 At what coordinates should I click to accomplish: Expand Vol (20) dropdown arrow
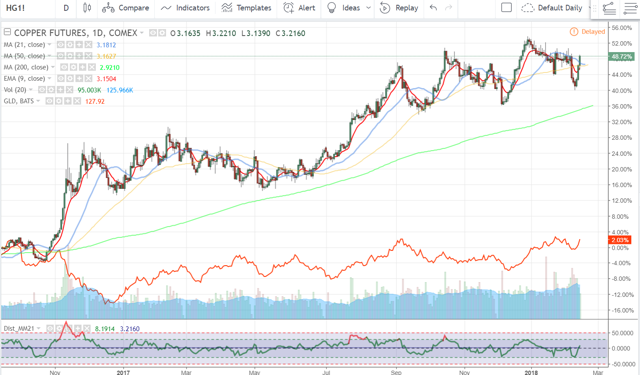tap(31, 89)
